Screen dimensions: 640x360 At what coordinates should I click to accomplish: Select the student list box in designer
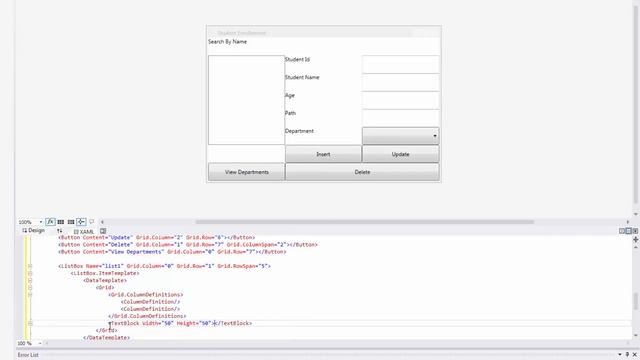(x=246, y=100)
